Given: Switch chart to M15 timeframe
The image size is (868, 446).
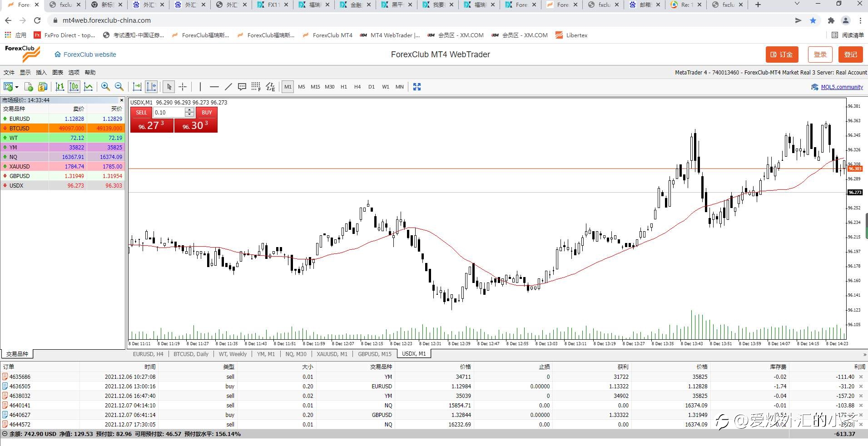Looking at the screenshot, I should click(315, 87).
